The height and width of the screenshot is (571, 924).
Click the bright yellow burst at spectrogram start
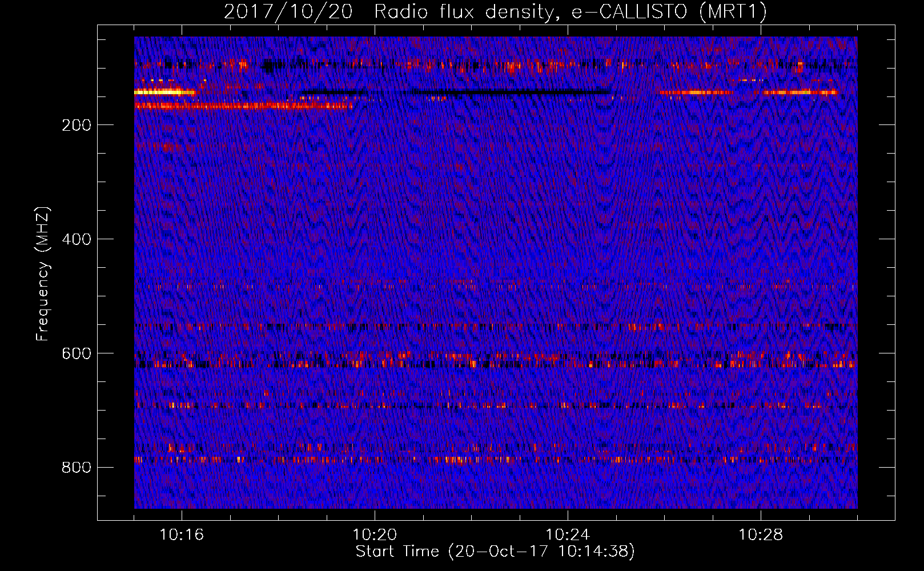(164, 92)
